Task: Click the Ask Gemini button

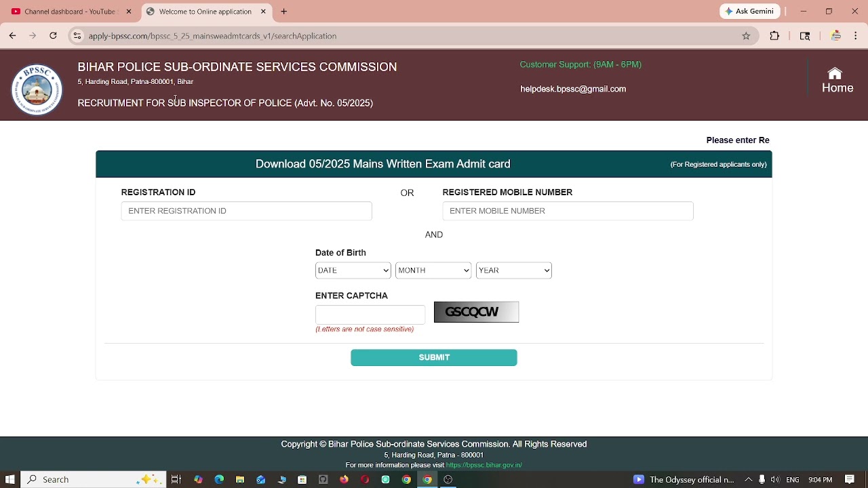Action: pyautogui.click(x=750, y=12)
